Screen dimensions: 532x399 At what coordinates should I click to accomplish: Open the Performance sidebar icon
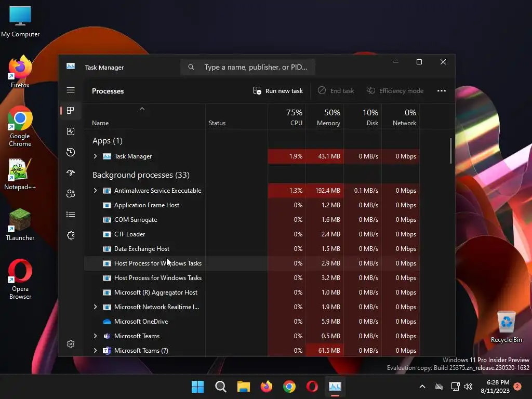[71, 131]
